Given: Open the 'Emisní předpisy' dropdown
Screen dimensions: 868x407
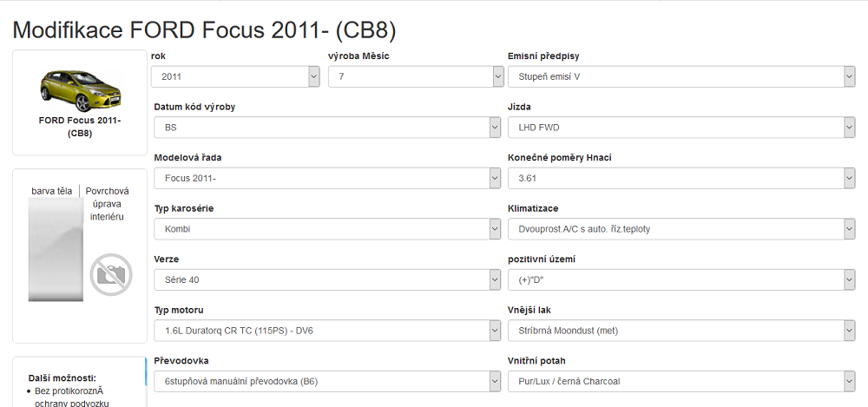Looking at the screenshot, I should (x=681, y=77).
